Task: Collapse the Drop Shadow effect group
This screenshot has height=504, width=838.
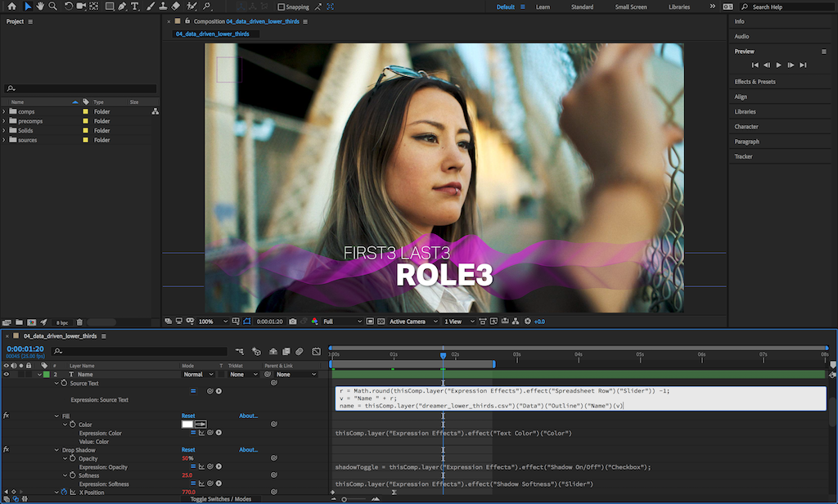Action: (56, 450)
